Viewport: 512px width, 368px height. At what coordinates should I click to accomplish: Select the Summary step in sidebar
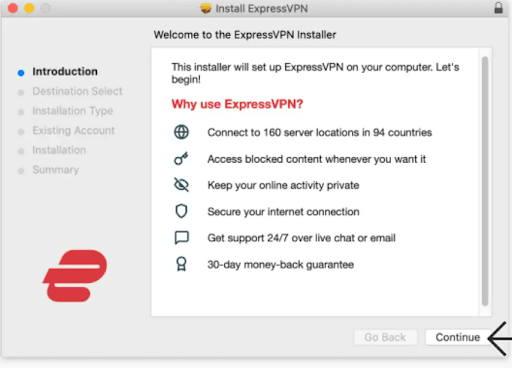56,170
